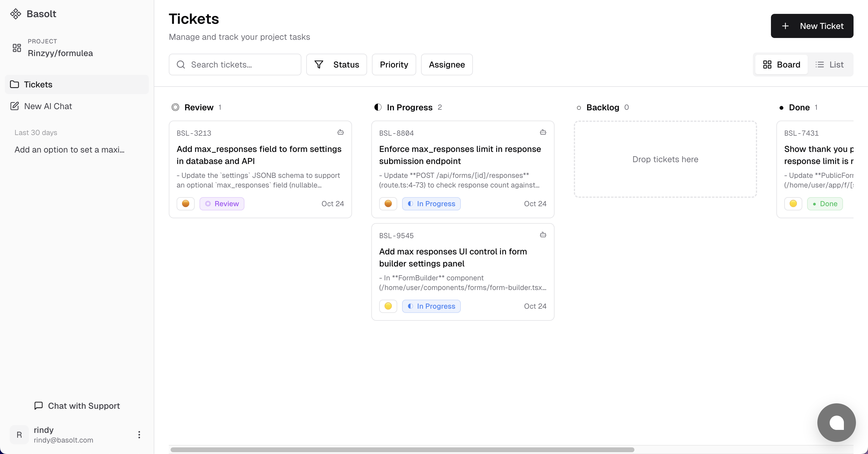Click the speech bubble icon near Chat with Support
The width and height of the screenshot is (868, 454).
(x=38, y=405)
